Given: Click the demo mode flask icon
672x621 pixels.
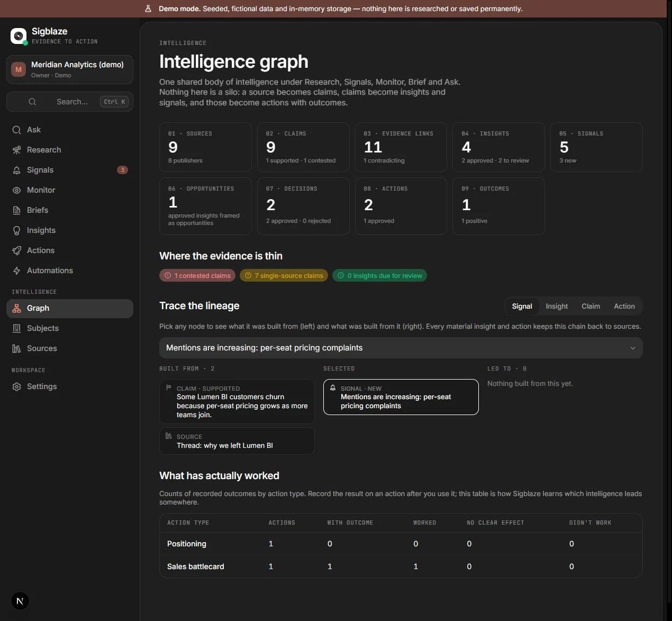Looking at the screenshot, I should click(x=148, y=8).
